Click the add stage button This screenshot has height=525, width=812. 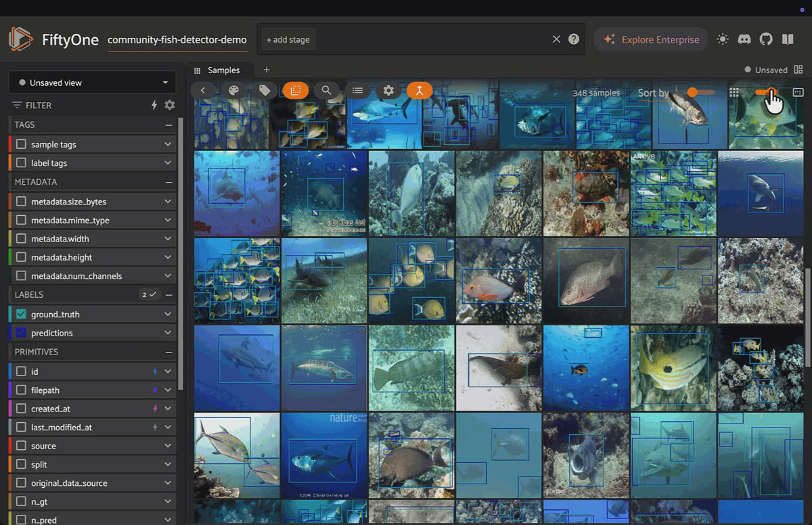pos(288,39)
